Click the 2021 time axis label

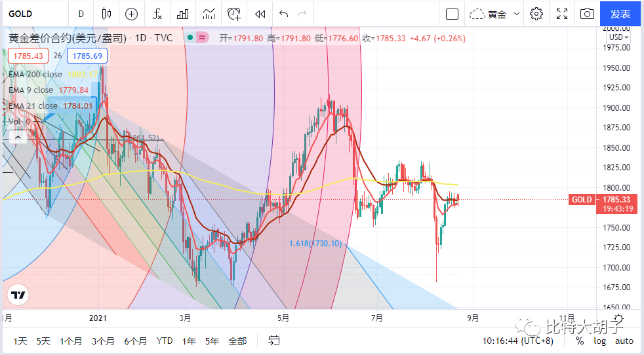(98, 318)
